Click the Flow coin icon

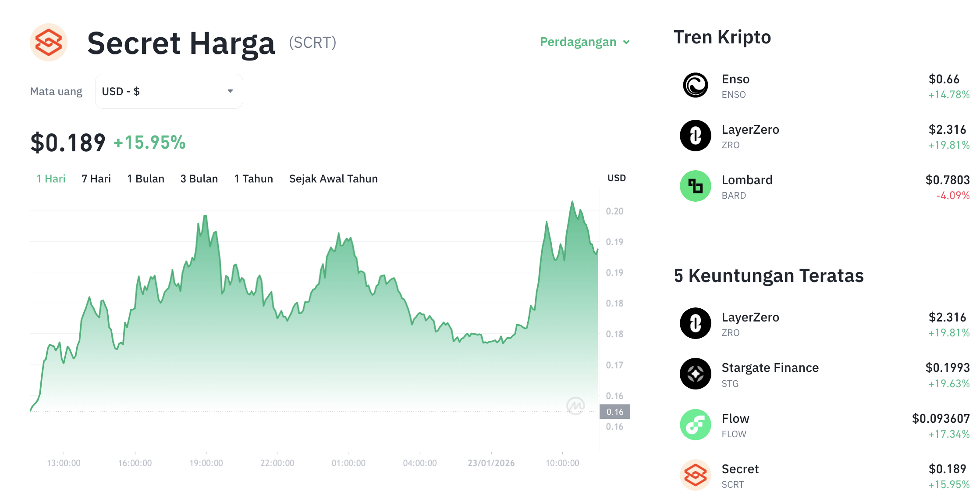tap(695, 425)
